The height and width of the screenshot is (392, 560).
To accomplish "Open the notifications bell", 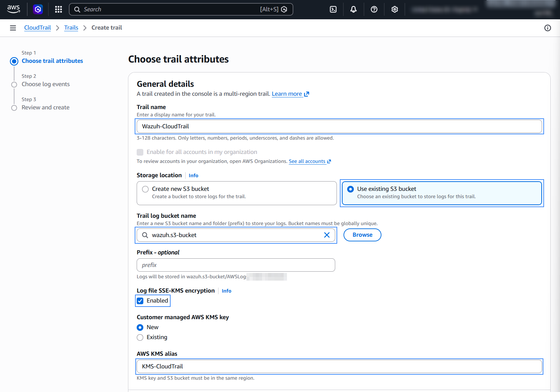I will [x=353, y=9].
